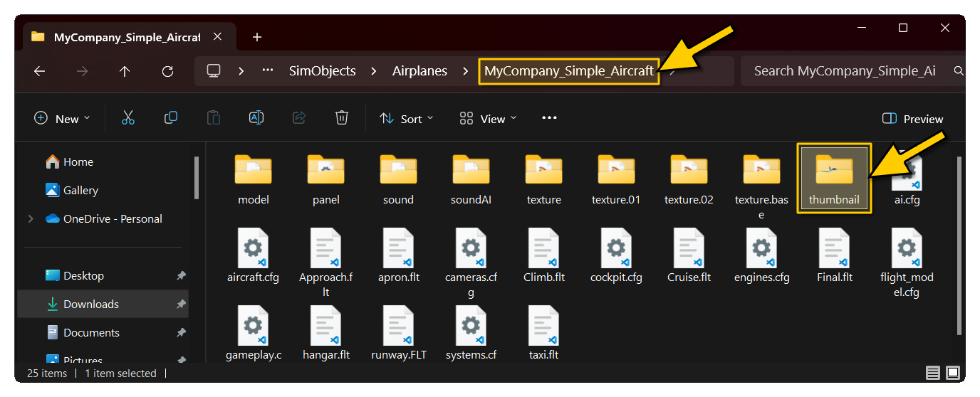Viewport: 980px width, 397px height.
Task: Select the Approach.flt file
Action: pyautogui.click(x=326, y=263)
